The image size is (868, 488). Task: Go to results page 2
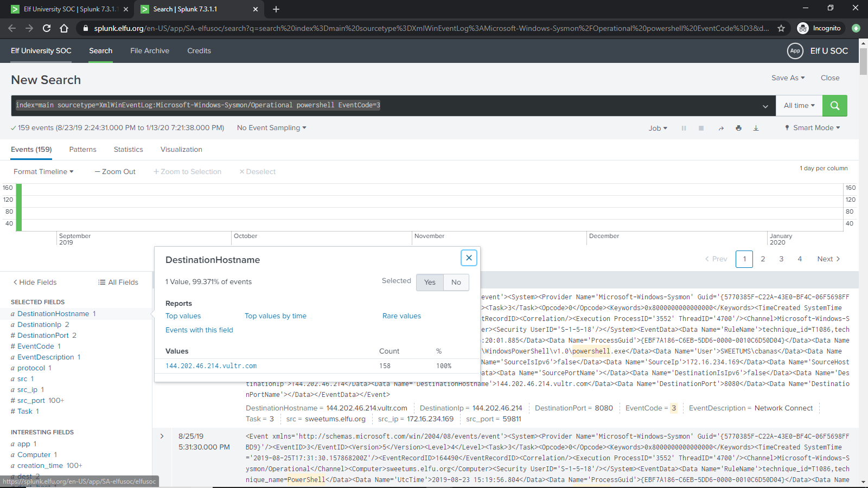coord(763,259)
